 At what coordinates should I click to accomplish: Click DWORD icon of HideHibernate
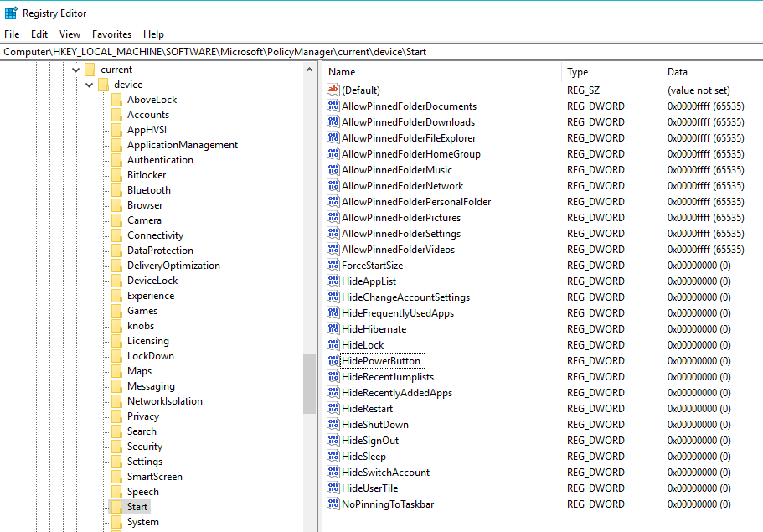[x=333, y=329]
